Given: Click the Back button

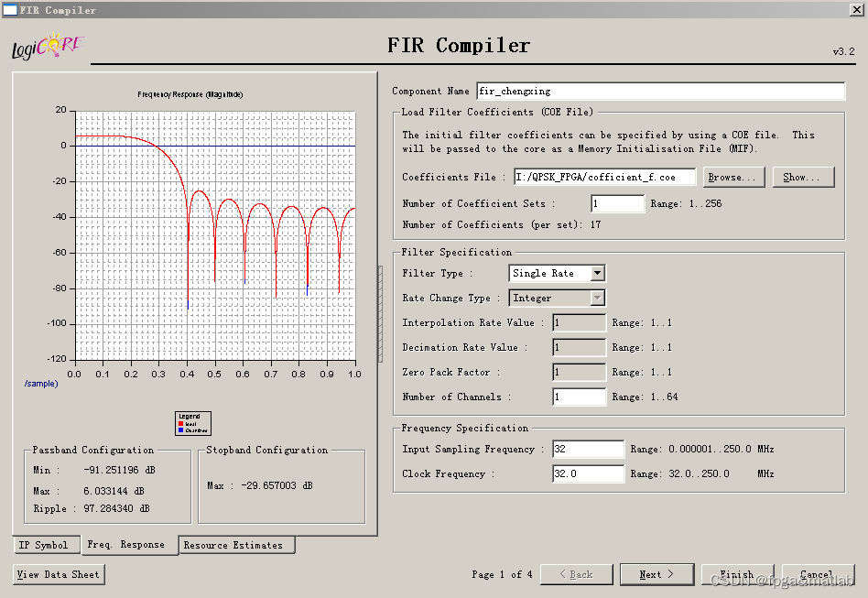Looking at the screenshot, I should (x=576, y=574).
